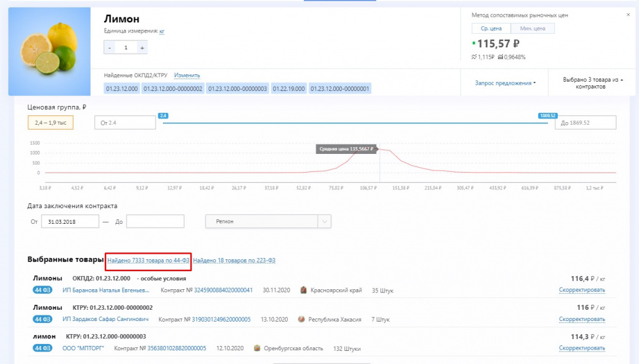Click the Изменить link for OKPD2 codes
Screen dimensions: 639x364
point(187,75)
